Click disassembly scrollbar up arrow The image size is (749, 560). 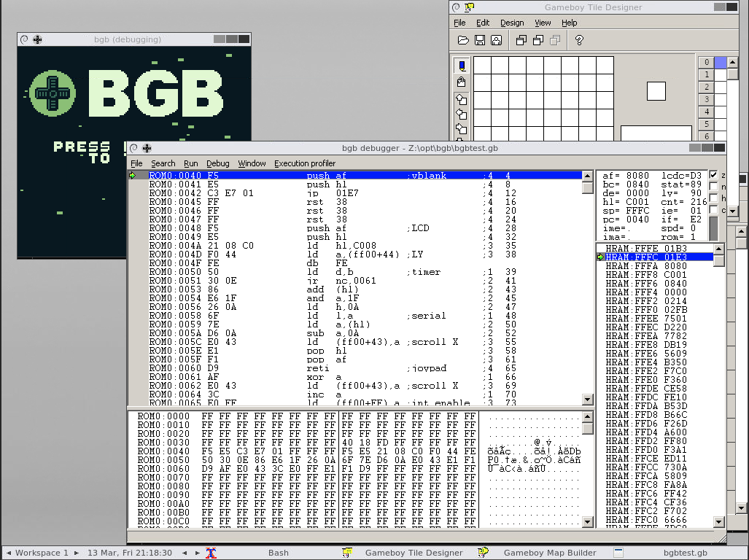tap(588, 176)
